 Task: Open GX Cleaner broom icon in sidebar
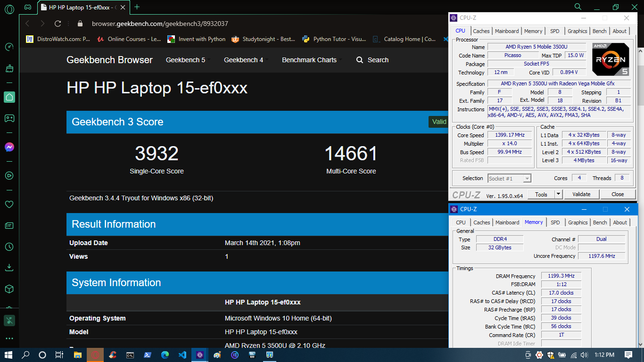pyautogui.click(x=9, y=69)
